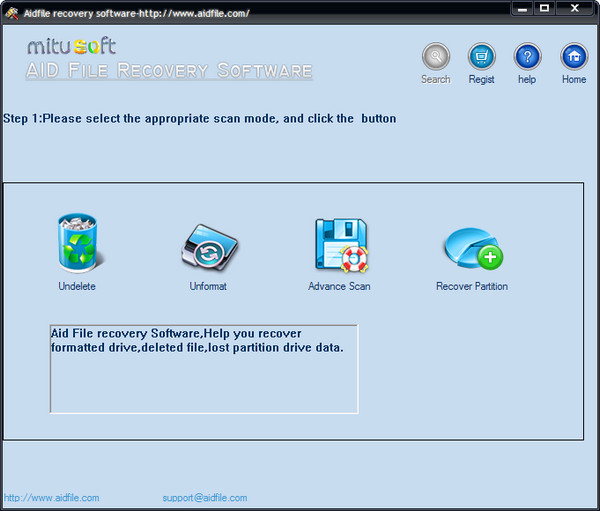Click the Aidfile title bar app icon
Screen dimensions: 600x511
(12, 13)
